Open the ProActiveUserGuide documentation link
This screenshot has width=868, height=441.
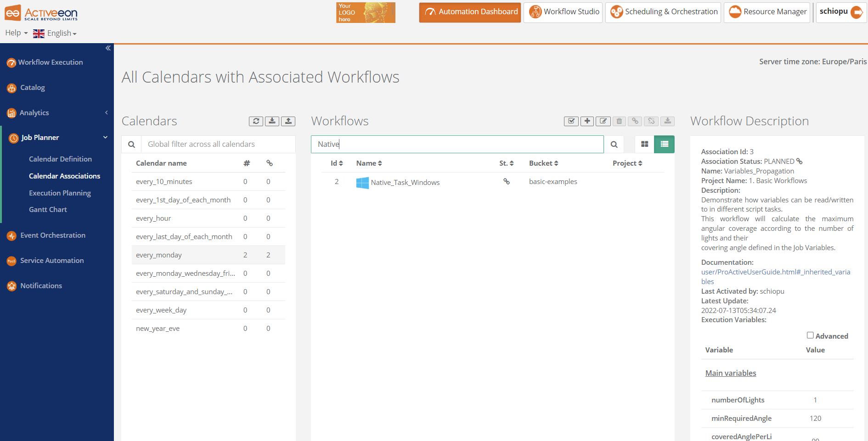point(776,277)
